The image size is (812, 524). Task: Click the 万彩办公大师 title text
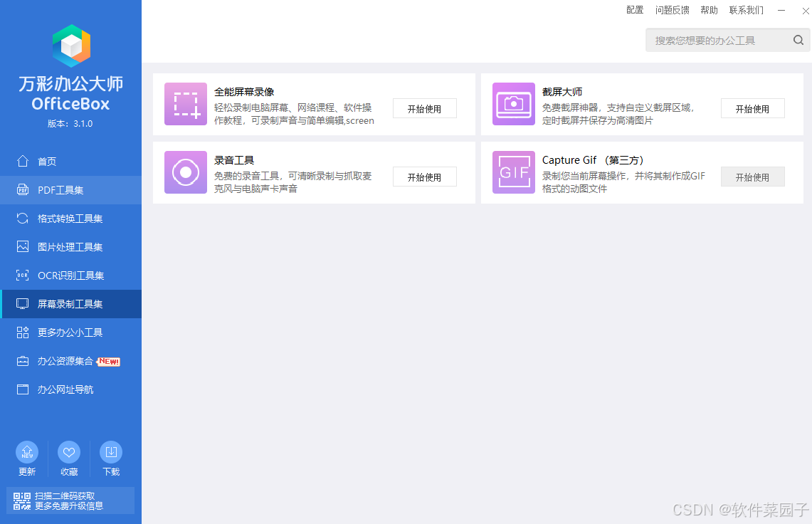pos(71,83)
